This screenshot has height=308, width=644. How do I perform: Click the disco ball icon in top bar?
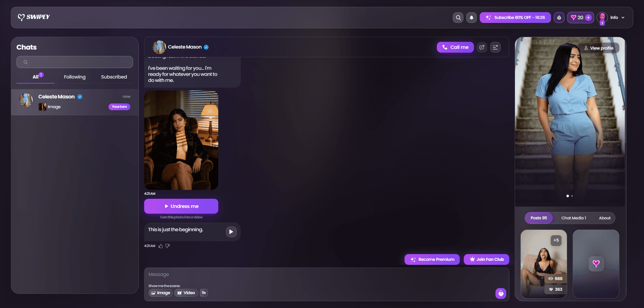coord(559,18)
